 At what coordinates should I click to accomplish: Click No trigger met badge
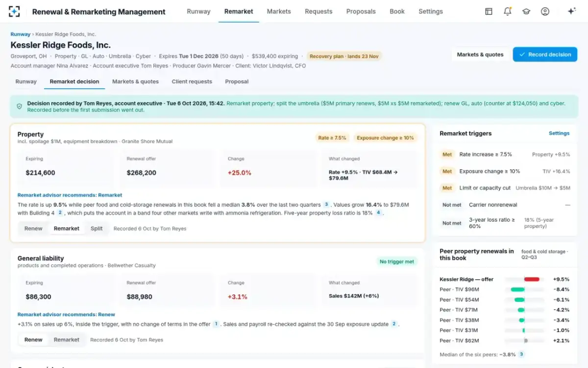pyautogui.click(x=397, y=262)
